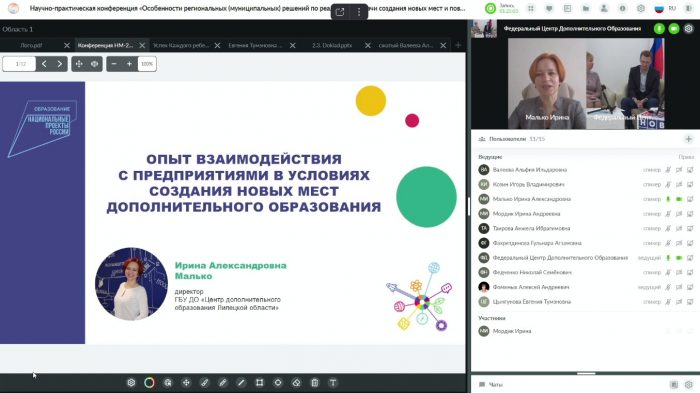
Task: Toggle microphone for Федеральный Центр Дополнительного Образования
Action: 668,258
